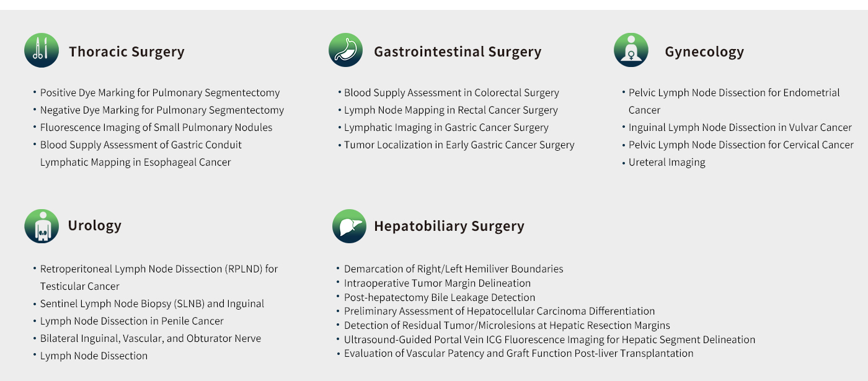This screenshot has height=381, width=868.
Task: Click the Gastrointestinal Surgery stomach icon
Action: click(x=345, y=50)
